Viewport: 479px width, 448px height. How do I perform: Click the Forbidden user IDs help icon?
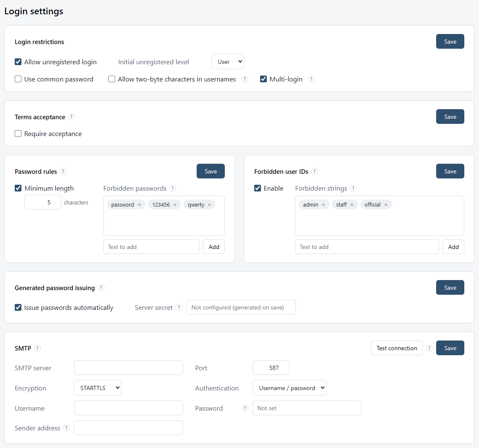[x=314, y=171]
